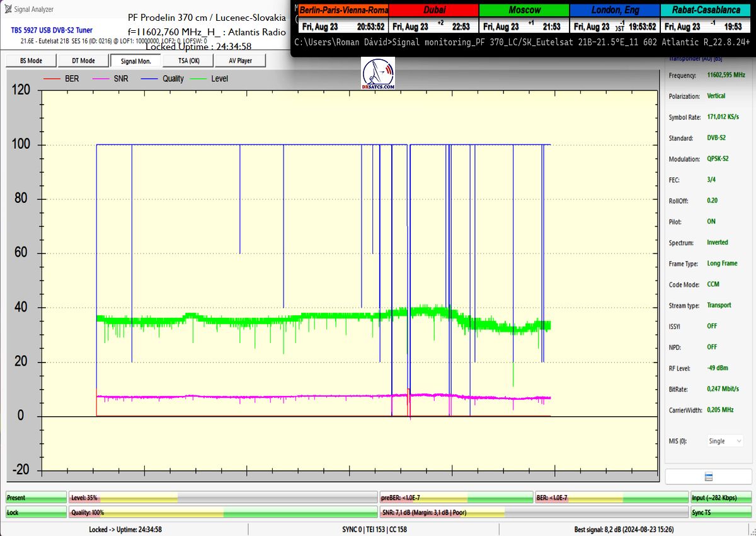Click the Input (~282 Kbps) indicator
Viewport: 756px width, 536px height.
pos(721,498)
